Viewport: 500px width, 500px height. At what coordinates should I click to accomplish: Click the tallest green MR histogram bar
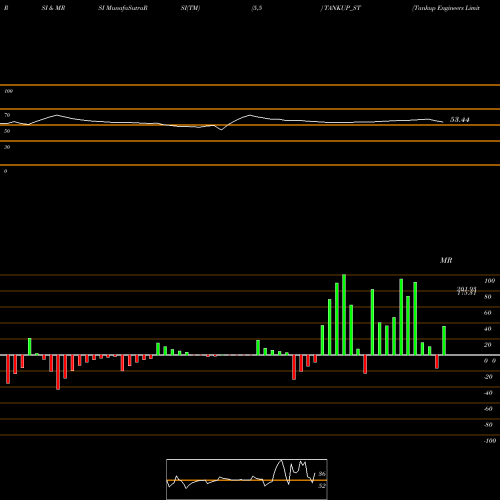pos(344,315)
